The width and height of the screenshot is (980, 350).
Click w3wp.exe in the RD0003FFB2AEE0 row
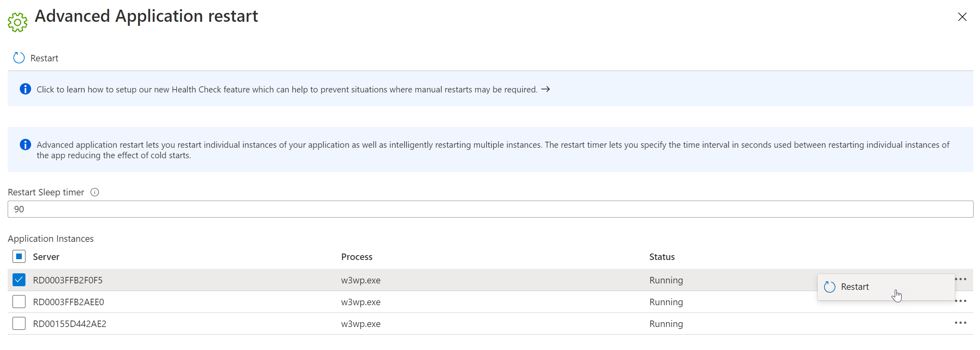361,302
